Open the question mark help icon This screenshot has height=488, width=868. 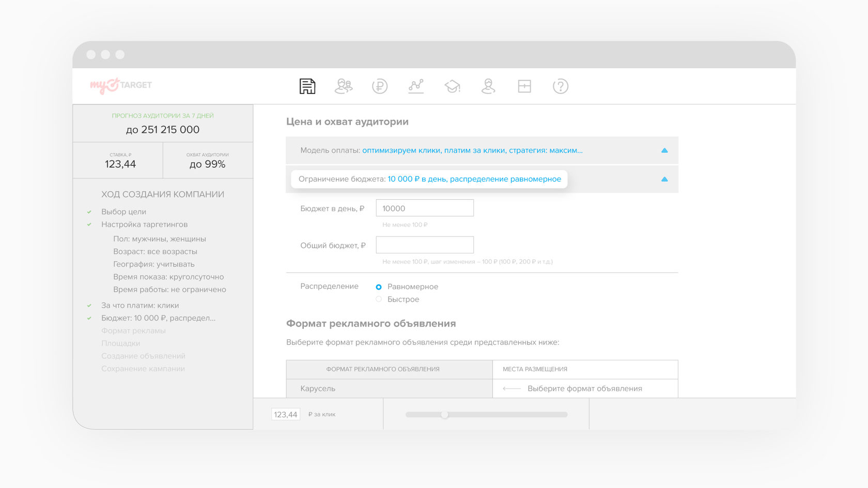pos(561,86)
